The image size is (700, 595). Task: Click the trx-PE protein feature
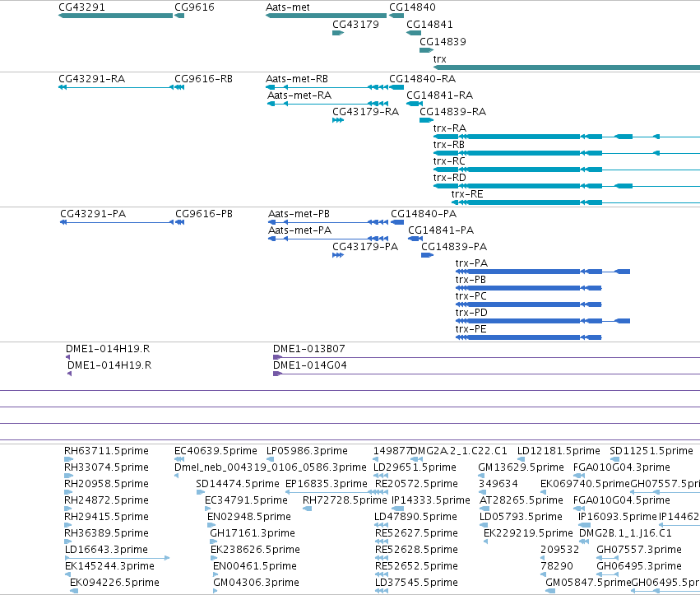pos(529,337)
